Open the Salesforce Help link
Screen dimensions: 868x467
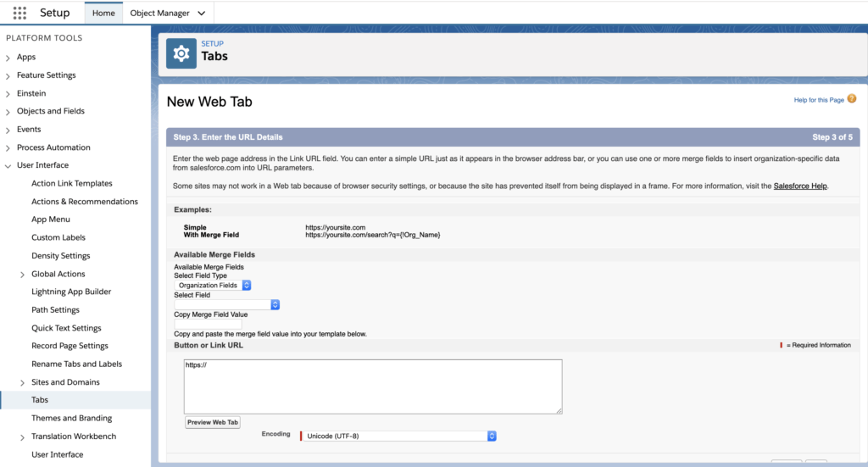tap(800, 186)
